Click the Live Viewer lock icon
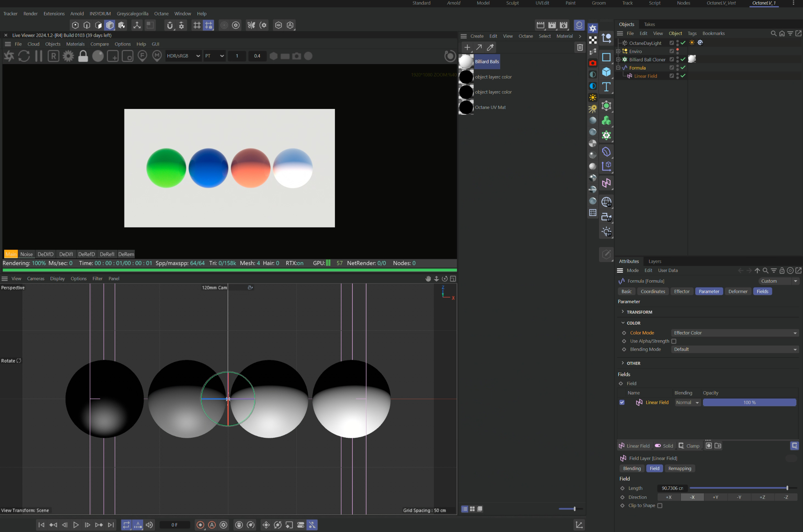Viewport: 803px width, 532px height. 83,56
